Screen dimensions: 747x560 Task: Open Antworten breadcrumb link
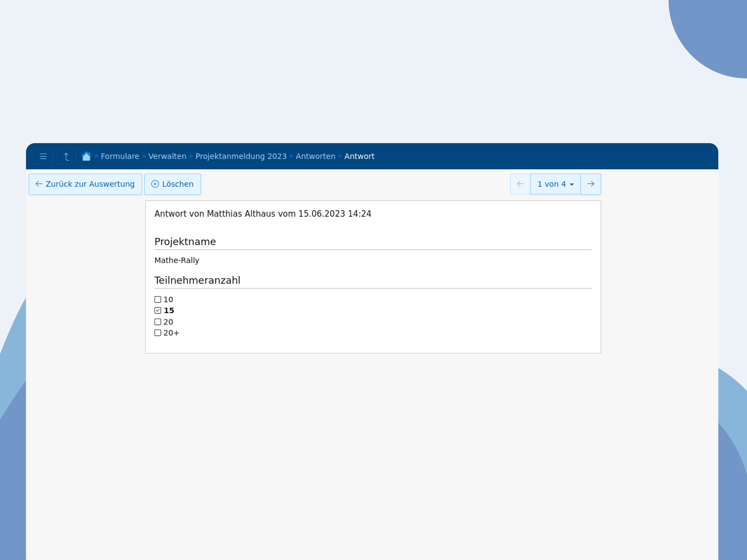tap(315, 156)
